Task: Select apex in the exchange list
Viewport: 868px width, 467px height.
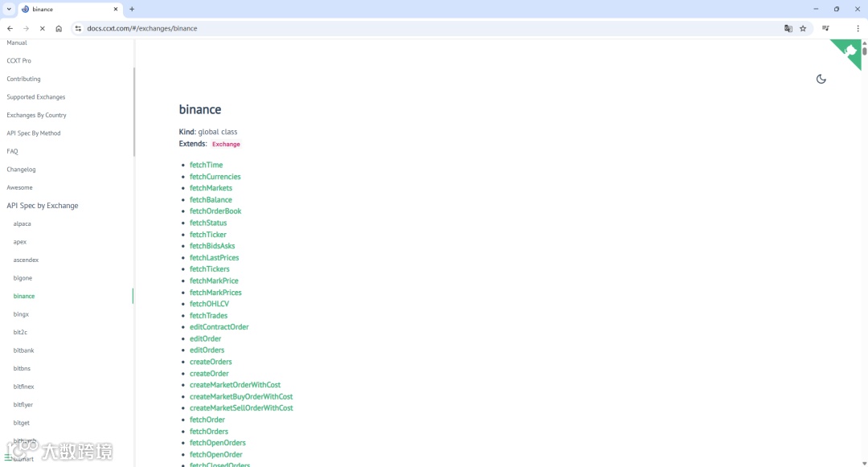Action: pos(20,242)
